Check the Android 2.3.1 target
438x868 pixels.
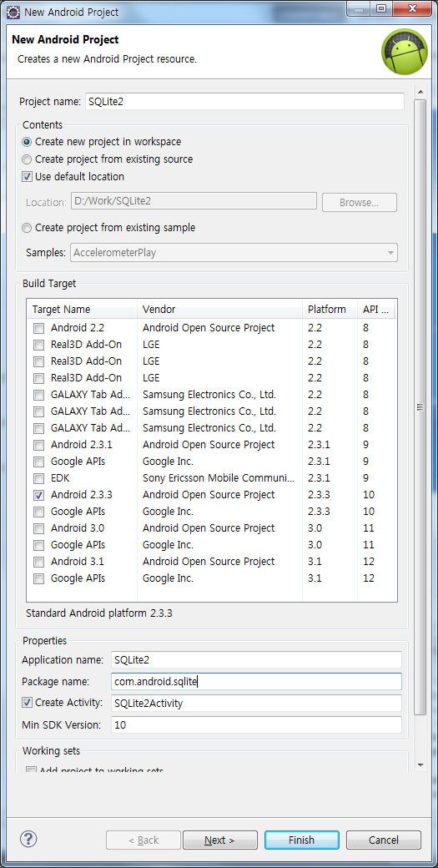(38, 445)
